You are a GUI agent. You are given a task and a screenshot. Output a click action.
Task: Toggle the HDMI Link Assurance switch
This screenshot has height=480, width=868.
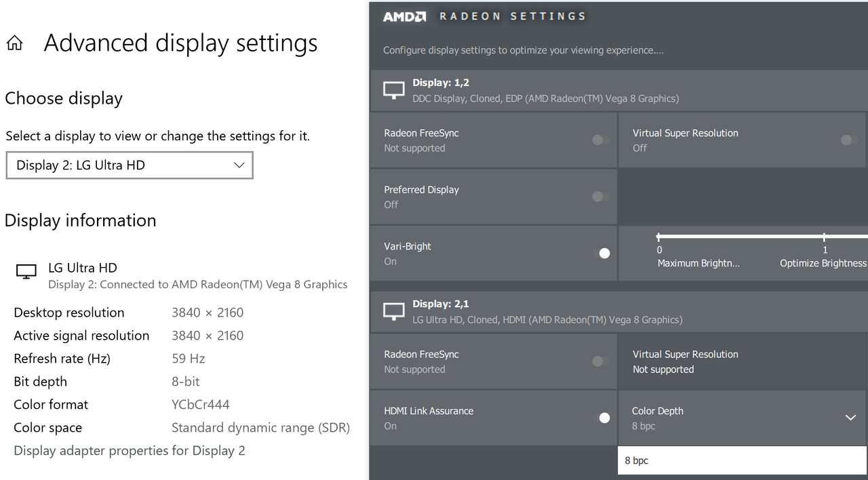point(601,418)
